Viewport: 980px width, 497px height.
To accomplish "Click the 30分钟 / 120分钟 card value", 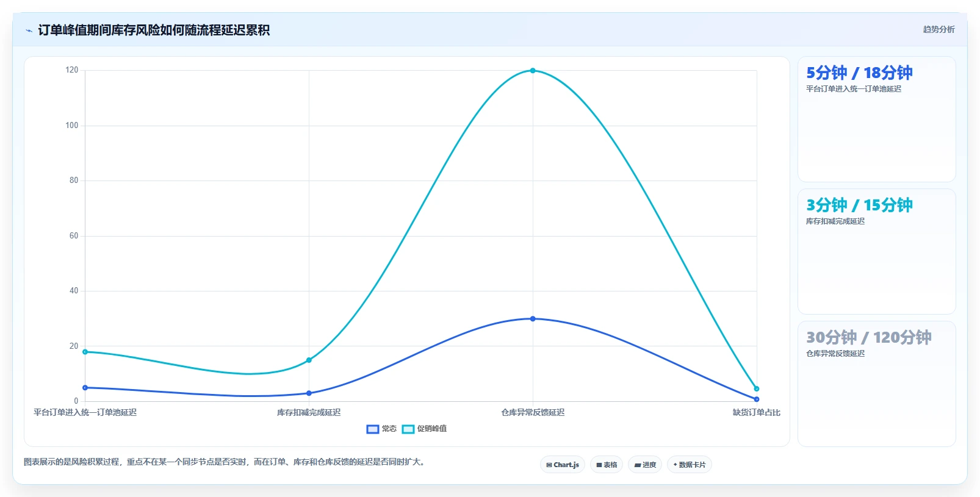I will [x=869, y=338].
